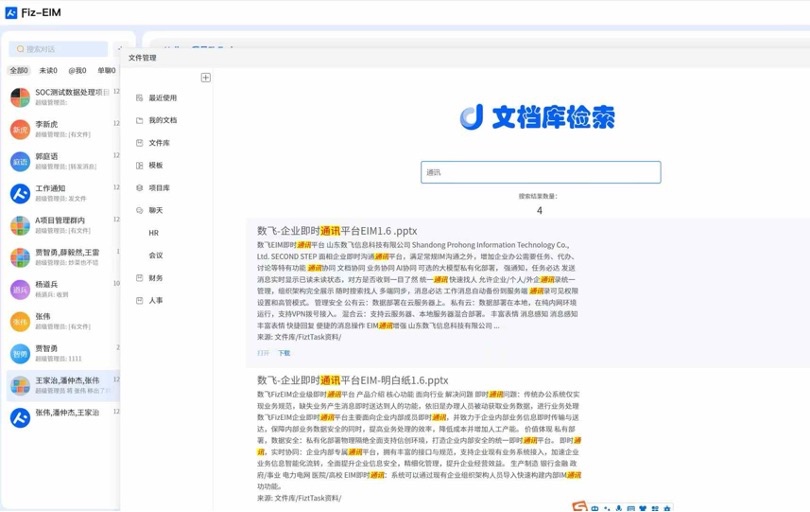This screenshot has height=512, width=810.
Task: Open result title 数飞-企业即时通讯平台EIM-明白纸1.6.pptx
Action: tap(352, 380)
